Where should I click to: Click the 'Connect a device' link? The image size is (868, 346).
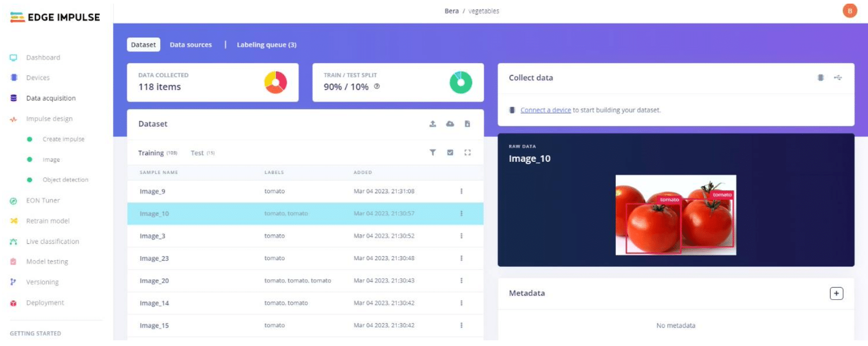tap(545, 110)
